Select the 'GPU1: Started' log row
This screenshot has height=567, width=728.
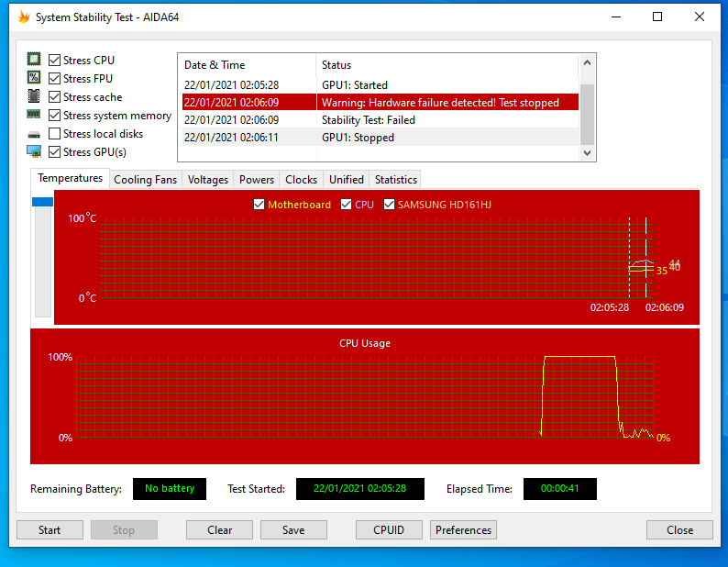pyautogui.click(x=381, y=85)
